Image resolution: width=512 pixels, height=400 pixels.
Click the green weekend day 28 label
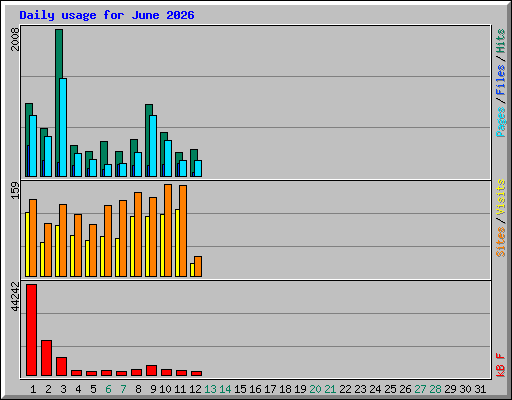[435, 389]
